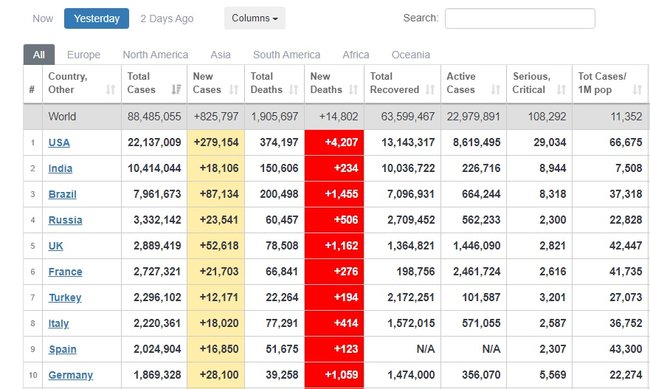The width and height of the screenshot is (650, 389).
Task: Select Brazil new cases +87,134
Action: (x=219, y=194)
